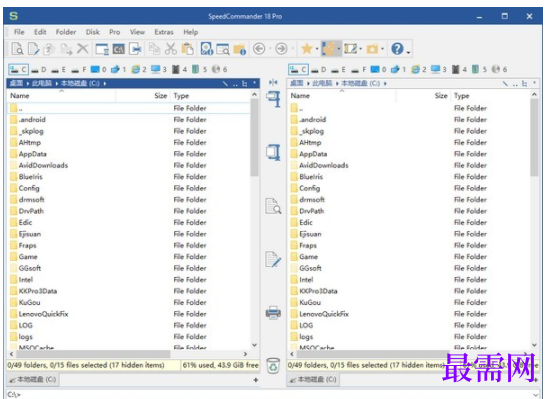Open the View menu

(137, 32)
